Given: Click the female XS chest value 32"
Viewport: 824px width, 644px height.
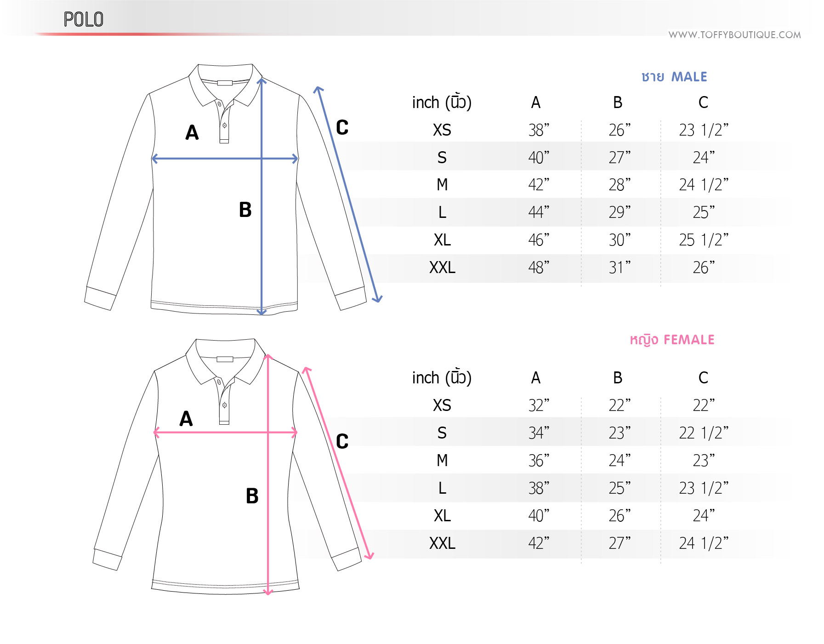Looking at the screenshot, I should 539,405.
